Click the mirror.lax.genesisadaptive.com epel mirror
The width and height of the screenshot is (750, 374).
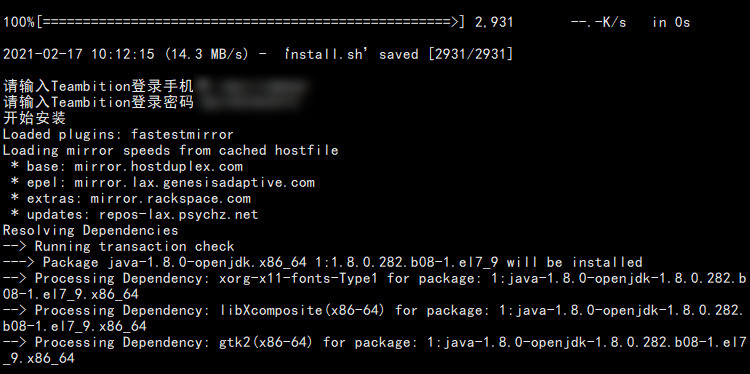195,182
